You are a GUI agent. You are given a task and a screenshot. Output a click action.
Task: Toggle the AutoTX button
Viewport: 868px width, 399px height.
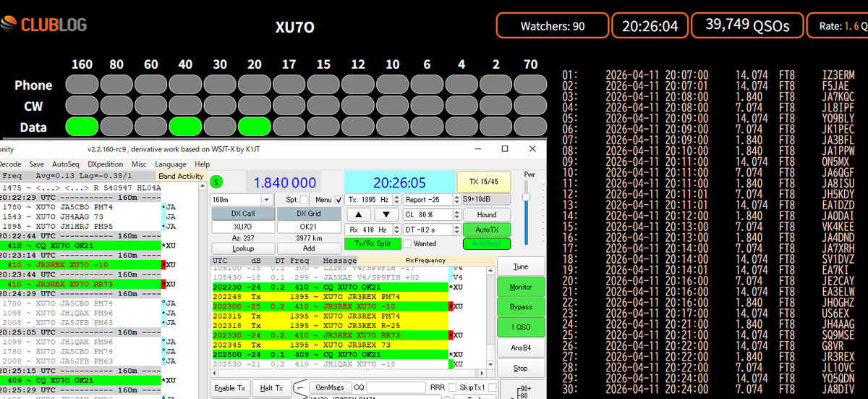coord(487,229)
